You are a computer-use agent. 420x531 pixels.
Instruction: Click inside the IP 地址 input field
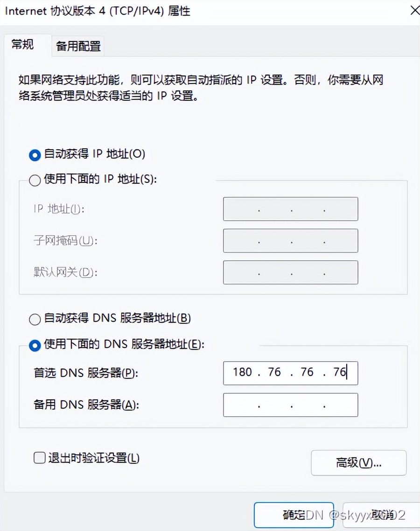coord(289,209)
